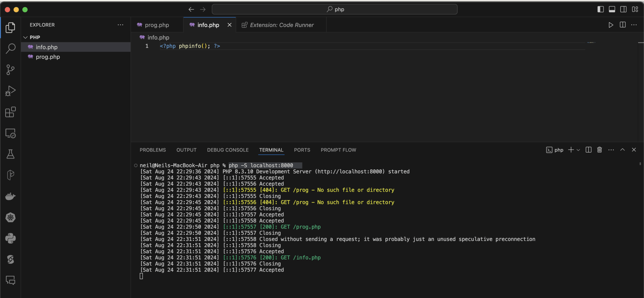Kill terminal using trash icon

(599, 150)
